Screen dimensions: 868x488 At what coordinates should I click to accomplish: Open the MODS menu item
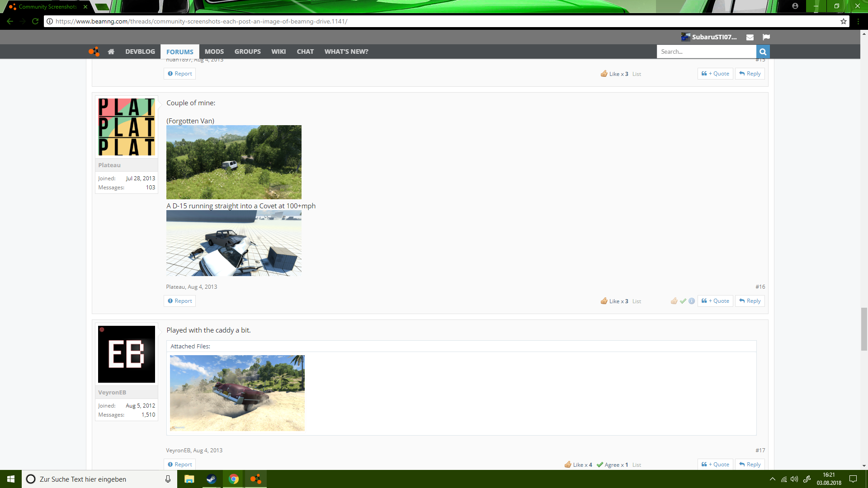[x=214, y=52]
